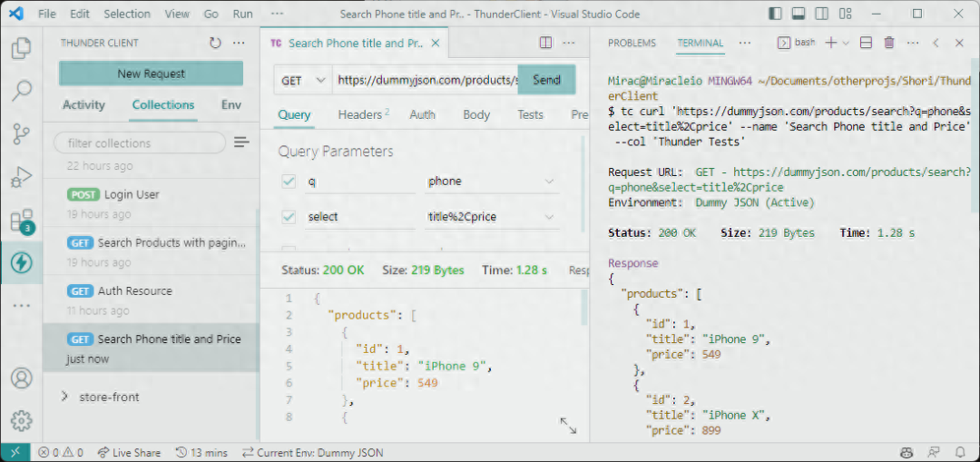Open the Manage gear icon
Viewport: 980px width, 462px height.
tap(21, 421)
